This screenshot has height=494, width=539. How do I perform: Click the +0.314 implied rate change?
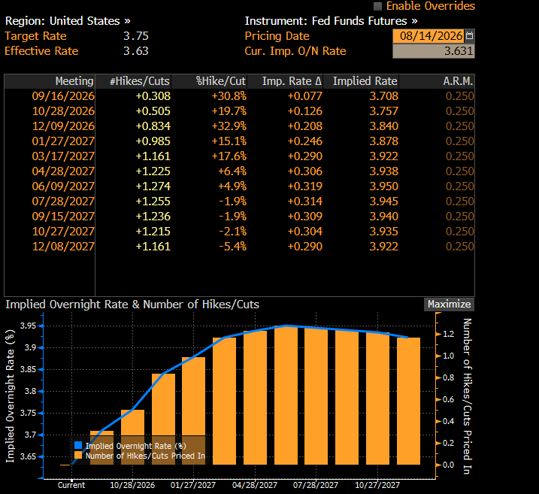(x=305, y=201)
